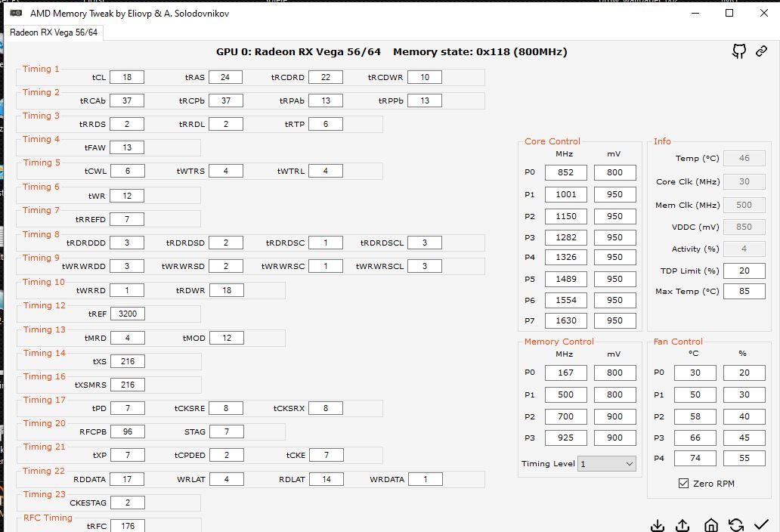Select the tRCDWR input field
Image resolution: width=780 pixels, height=532 pixels.
coord(424,77)
